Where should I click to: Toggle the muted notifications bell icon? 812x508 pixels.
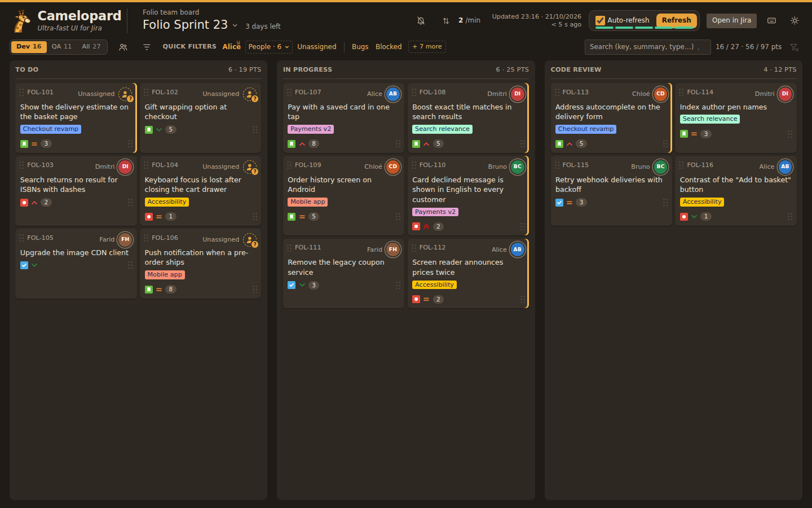(421, 20)
